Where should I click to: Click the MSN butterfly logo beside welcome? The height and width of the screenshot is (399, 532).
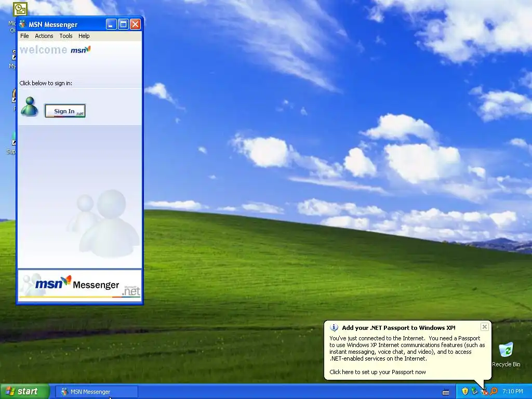coord(81,50)
